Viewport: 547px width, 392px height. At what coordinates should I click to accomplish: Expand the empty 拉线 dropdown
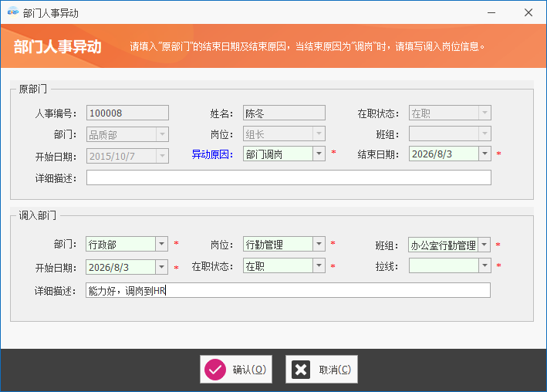[485, 265]
